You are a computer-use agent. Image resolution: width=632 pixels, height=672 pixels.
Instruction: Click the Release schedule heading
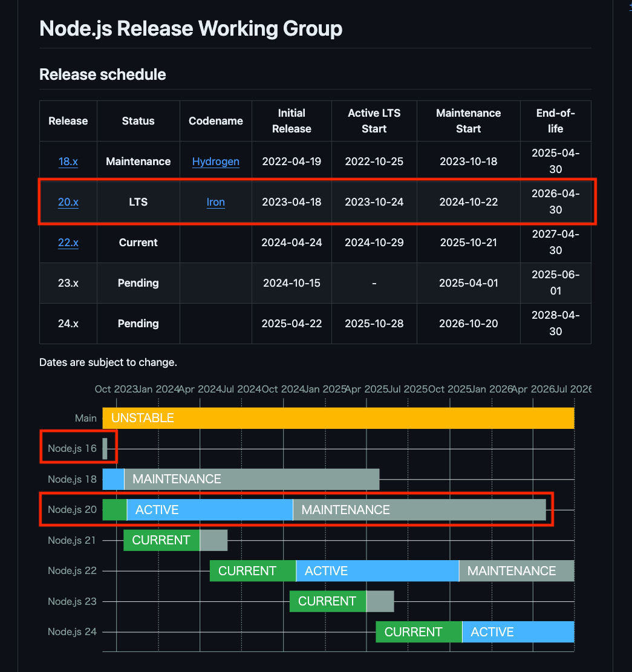[x=102, y=74]
